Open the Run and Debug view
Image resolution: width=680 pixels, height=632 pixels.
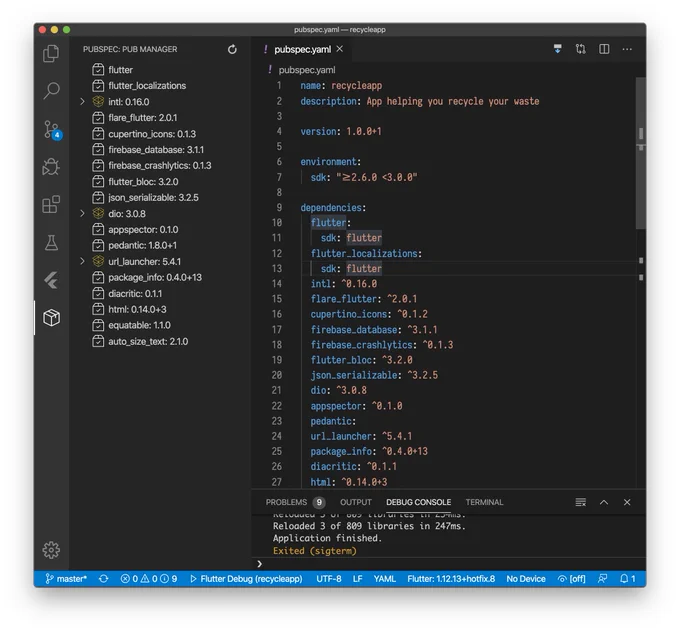(x=51, y=167)
